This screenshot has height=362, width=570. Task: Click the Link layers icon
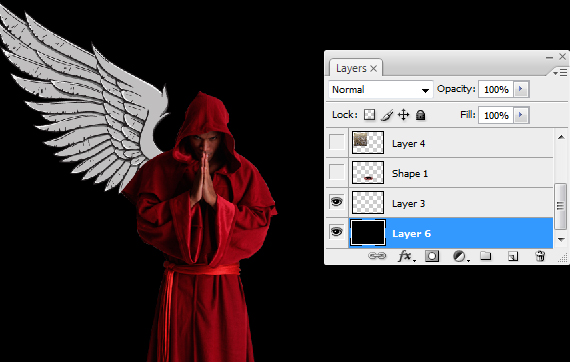[x=377, y=256]
